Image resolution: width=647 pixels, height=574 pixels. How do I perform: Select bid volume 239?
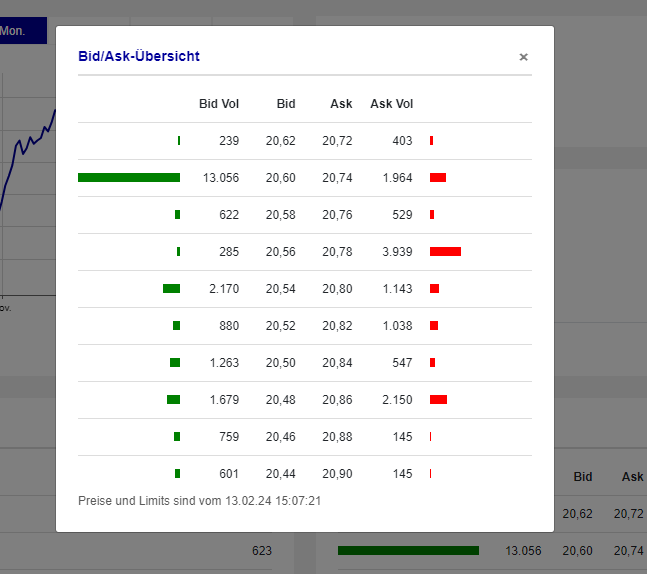point(229,141)
